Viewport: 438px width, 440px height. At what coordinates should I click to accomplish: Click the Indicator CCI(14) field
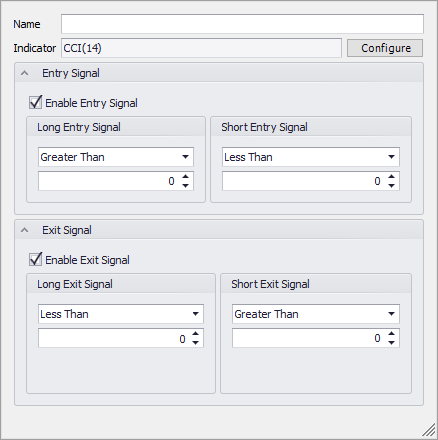click(201, 48)
